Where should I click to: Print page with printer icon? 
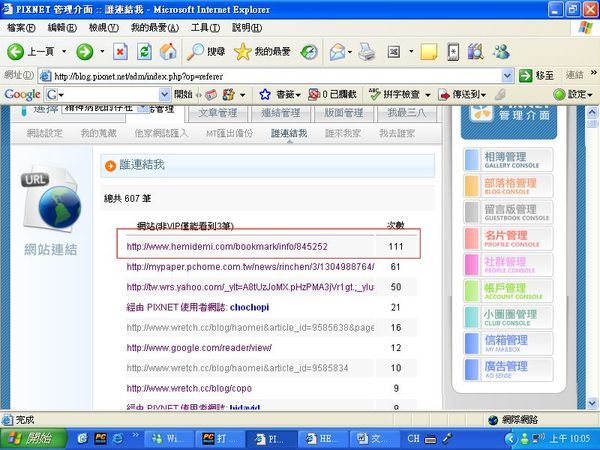(367, 52)
